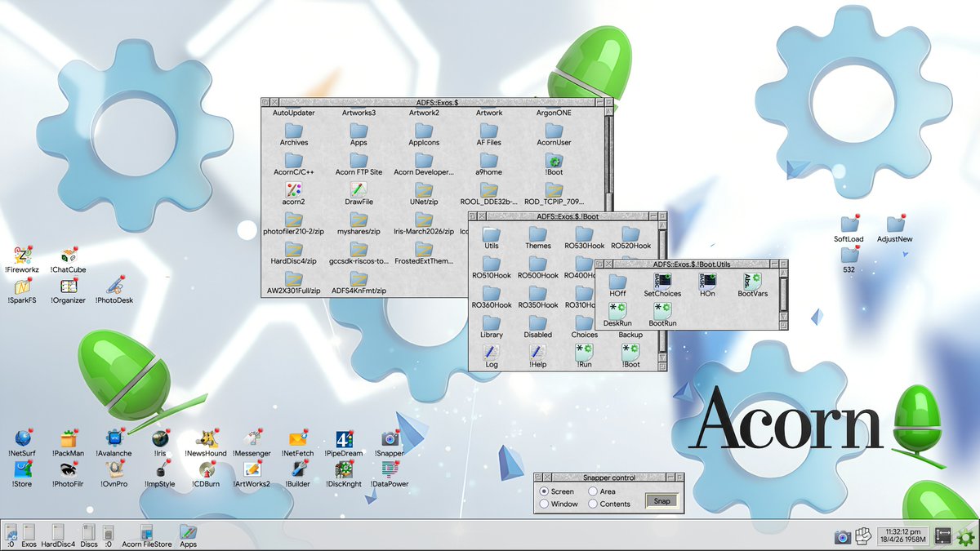Click the Snapper camera icon on icon bar
The width and height of the screenshot is (980, 551).
843,536
